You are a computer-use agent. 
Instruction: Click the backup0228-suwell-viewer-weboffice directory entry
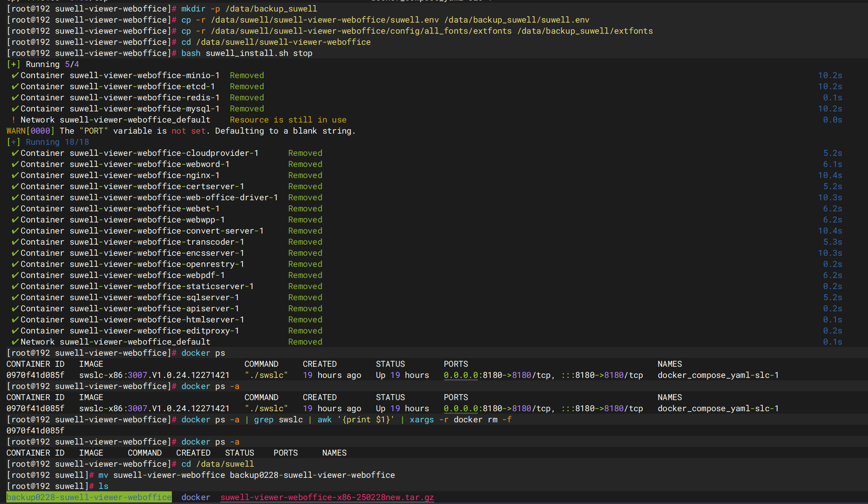[89, 497]
